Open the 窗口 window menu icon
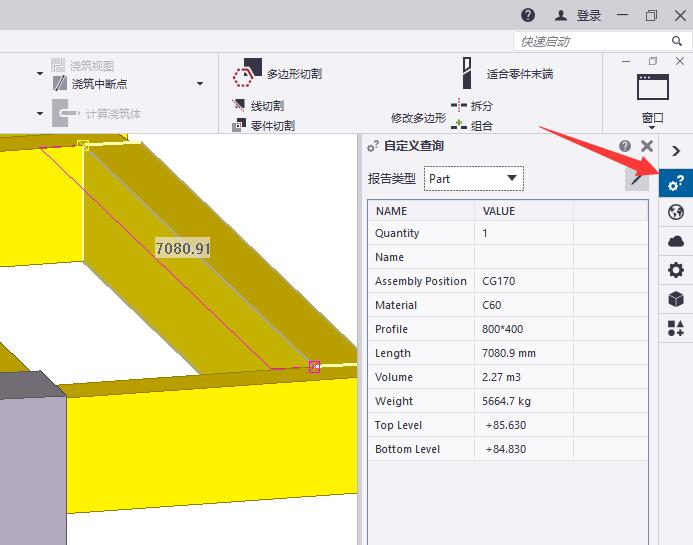The image size is (693, 545). (x=652, y=87)
